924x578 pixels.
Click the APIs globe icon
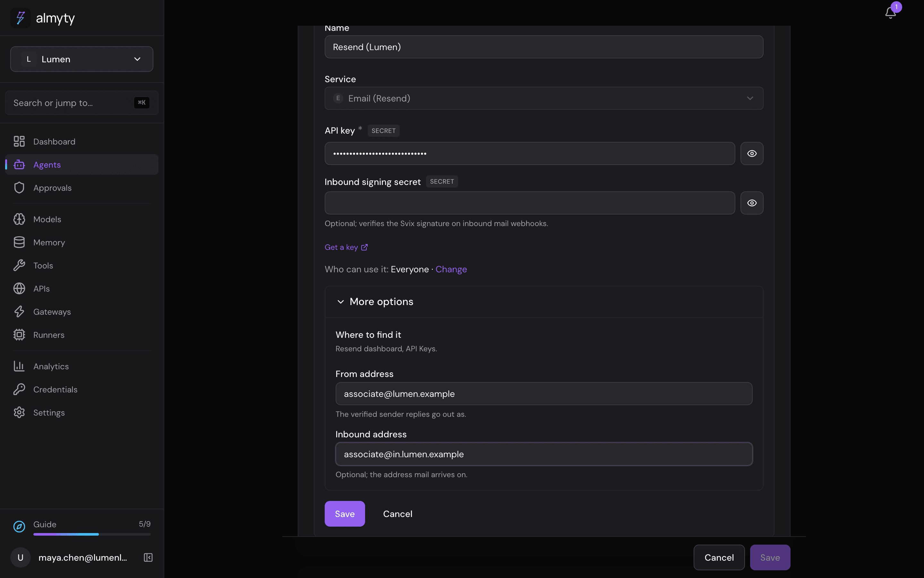19,289
